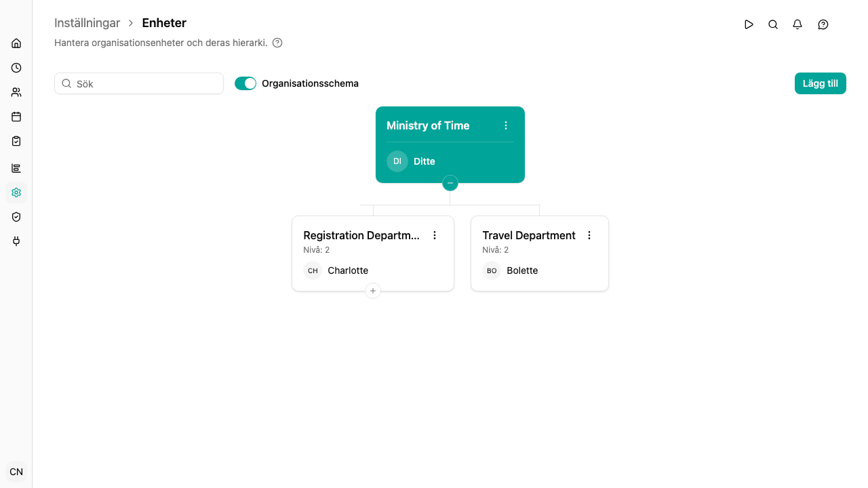Open the clock time tracking icon
Viewport: 868px width, 488px height.
click(16, 68)
